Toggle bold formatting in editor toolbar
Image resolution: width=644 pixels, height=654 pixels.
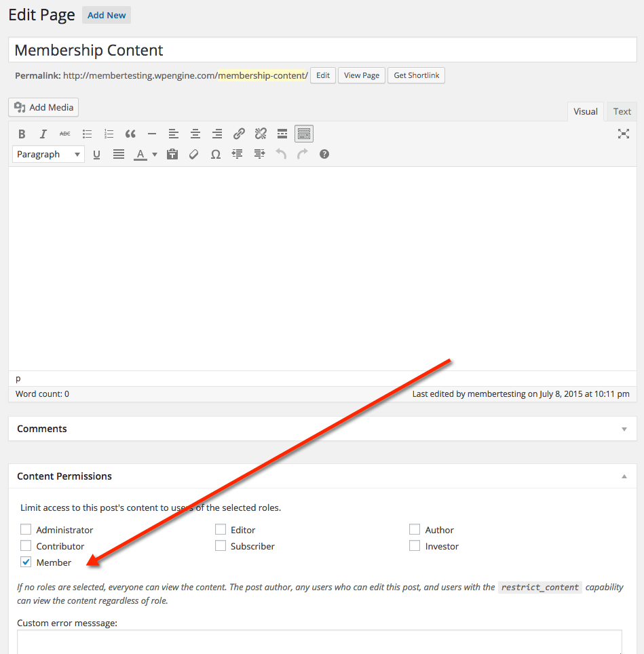coord(22,134)
